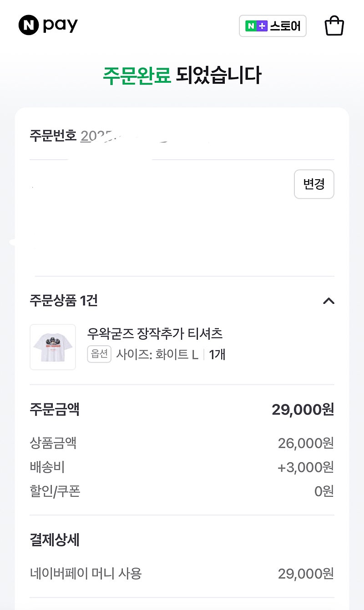
Task: Click the 1개 quantity text
Action: coord(217,354)
